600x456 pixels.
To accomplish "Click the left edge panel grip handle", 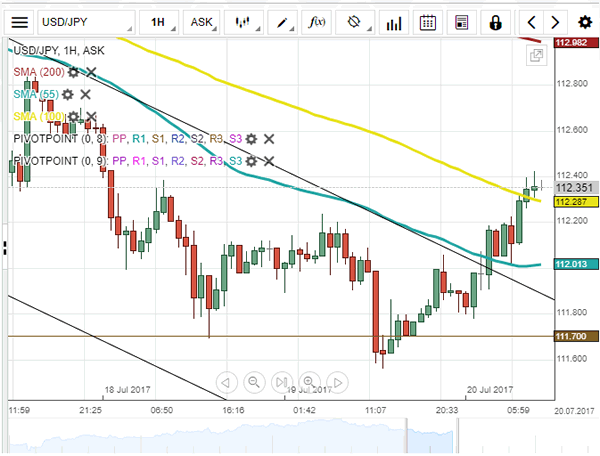I will coord(5,248).
